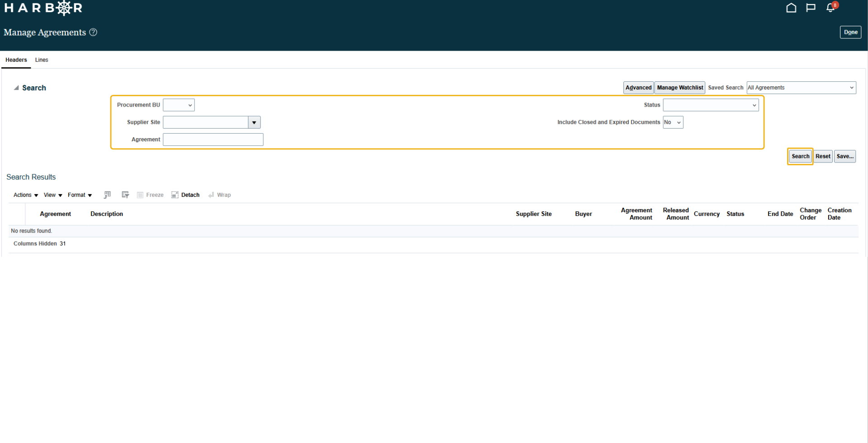868x443 pixels.
Task: Click the Done button
Action: point(850,32)
